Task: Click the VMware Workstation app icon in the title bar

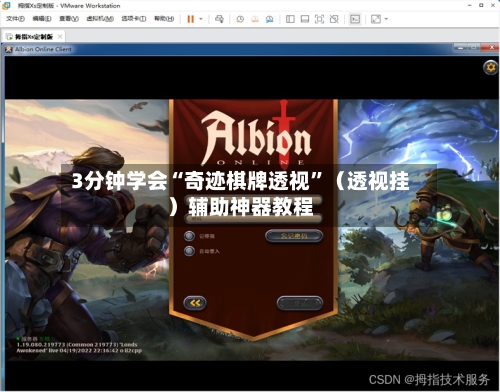Action: pos(6,5)
